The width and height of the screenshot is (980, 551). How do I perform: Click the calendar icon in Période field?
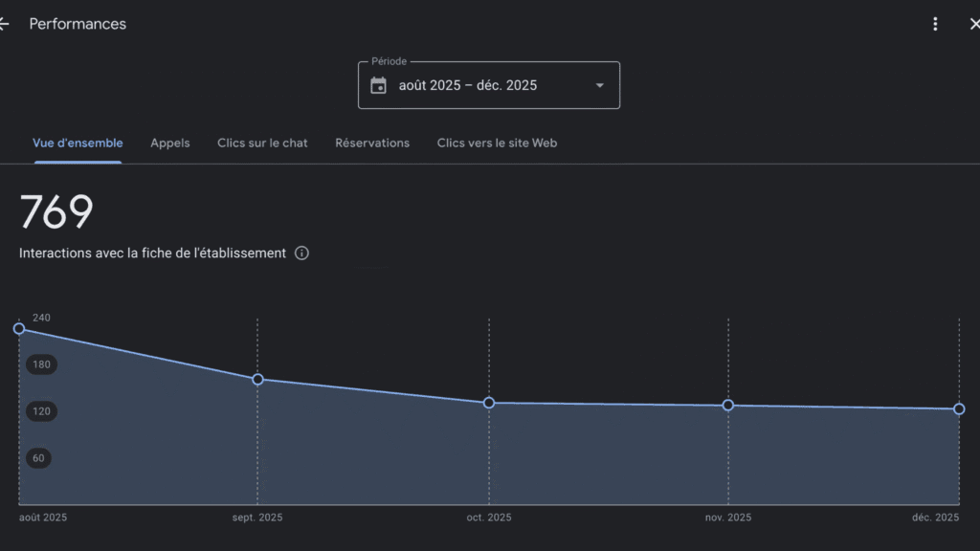click(x=379, y=85)
